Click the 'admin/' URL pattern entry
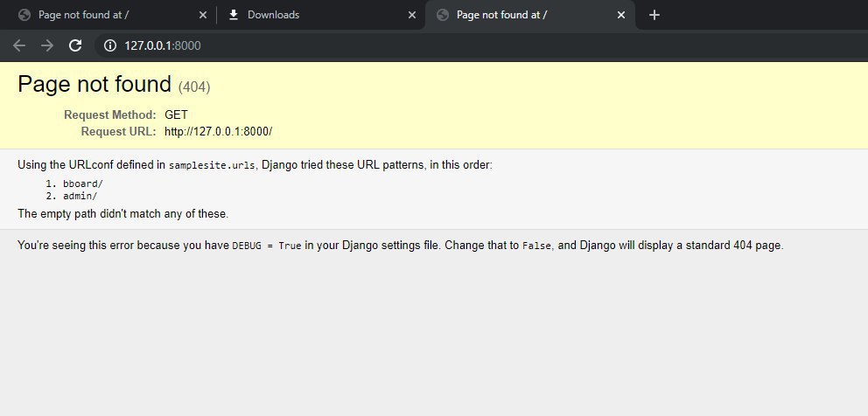Screen dimensions: 868x416 point(80,196)
